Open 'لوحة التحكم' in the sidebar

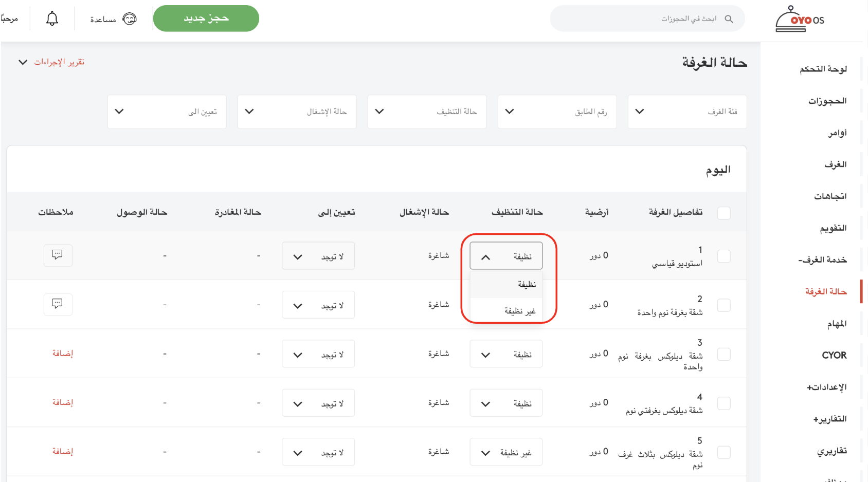(823, 69)
